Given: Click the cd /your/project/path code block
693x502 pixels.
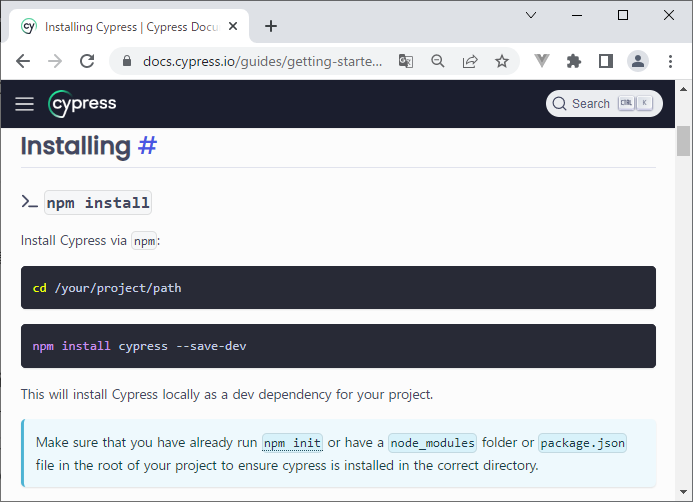Looking at the screenshot, I should pyautogui.click(x=338, y=288).
